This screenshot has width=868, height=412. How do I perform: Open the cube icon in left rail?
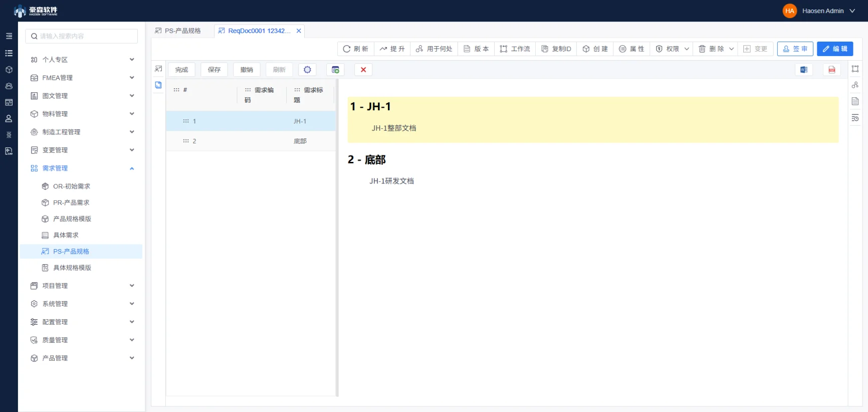[x=9, y=70]
